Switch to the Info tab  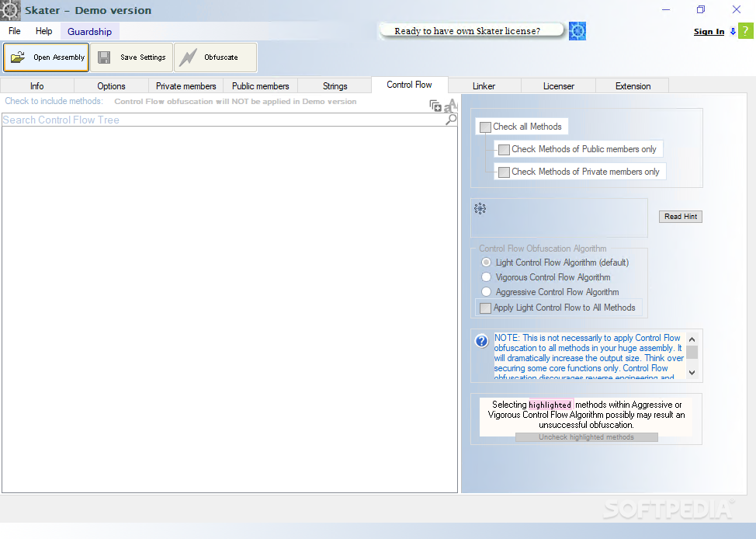(x=37, y=86)
